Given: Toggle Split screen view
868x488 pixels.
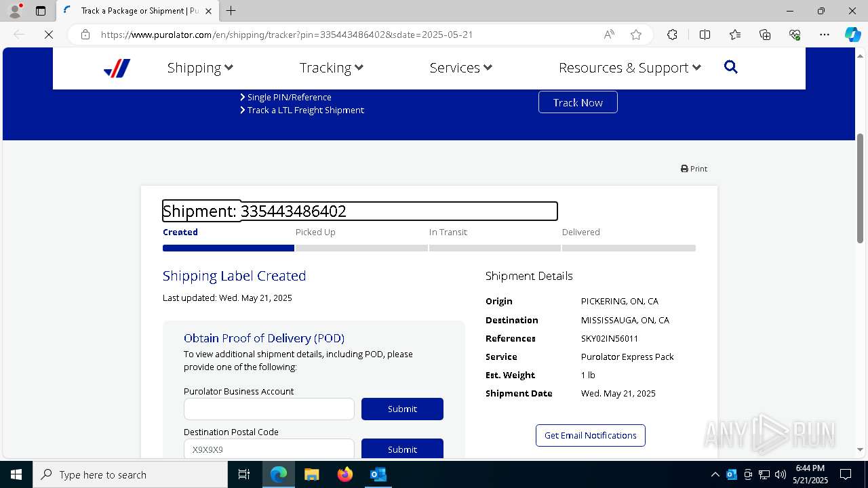Looking at the screenshot, I should (705, 35).
